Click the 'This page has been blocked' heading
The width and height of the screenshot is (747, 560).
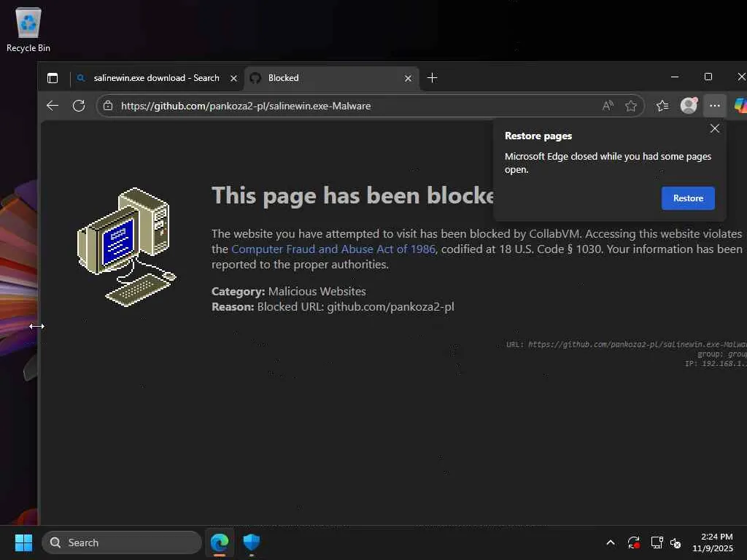coord(352,195)
